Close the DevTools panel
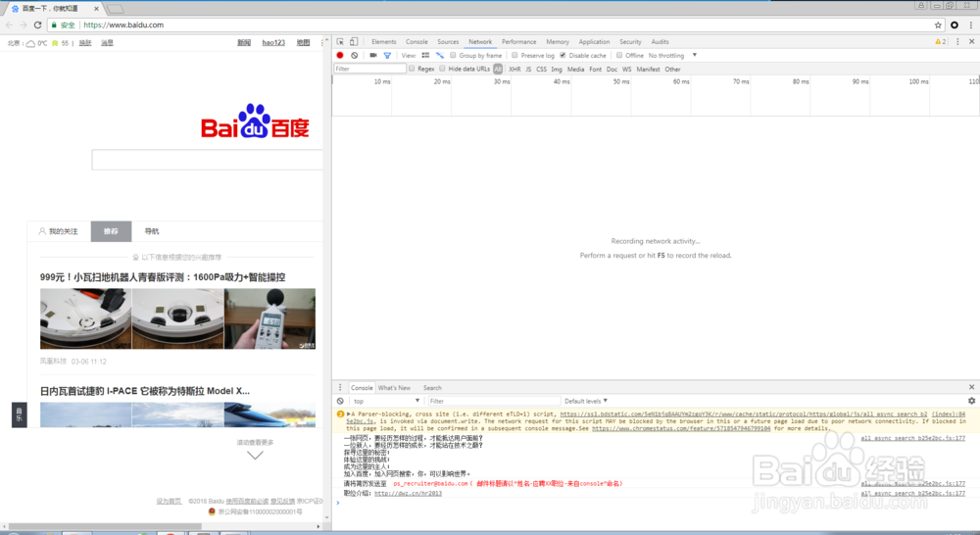Viewport: 980px width, 535px height. [972, 42]
